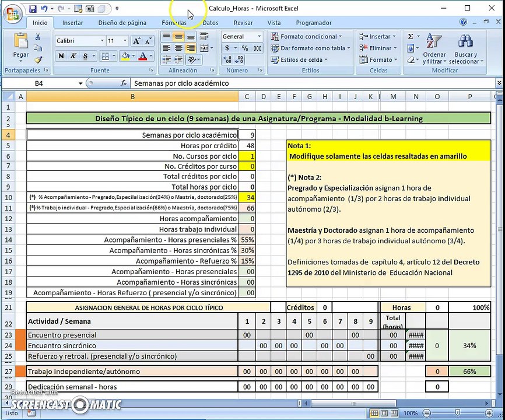Apply red font color A
The height and width of the screenshot is (420, 505).
pos(143,56)
